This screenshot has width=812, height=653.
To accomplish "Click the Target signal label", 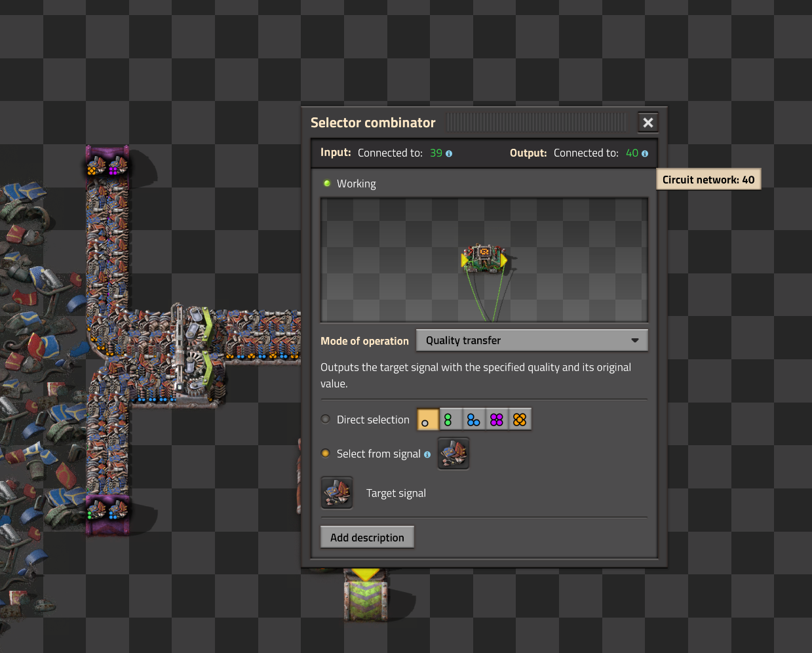I will click(x=396, y=493).
